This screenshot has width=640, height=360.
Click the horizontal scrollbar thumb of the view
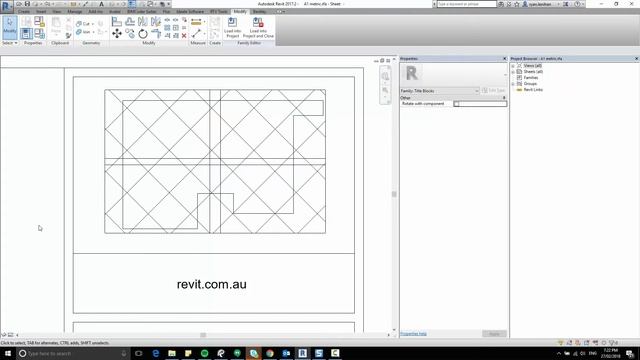203,335
